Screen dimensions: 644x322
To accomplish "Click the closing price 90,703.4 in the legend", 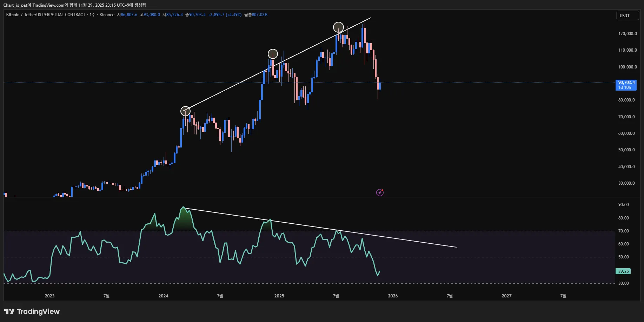I will point(197,15).
